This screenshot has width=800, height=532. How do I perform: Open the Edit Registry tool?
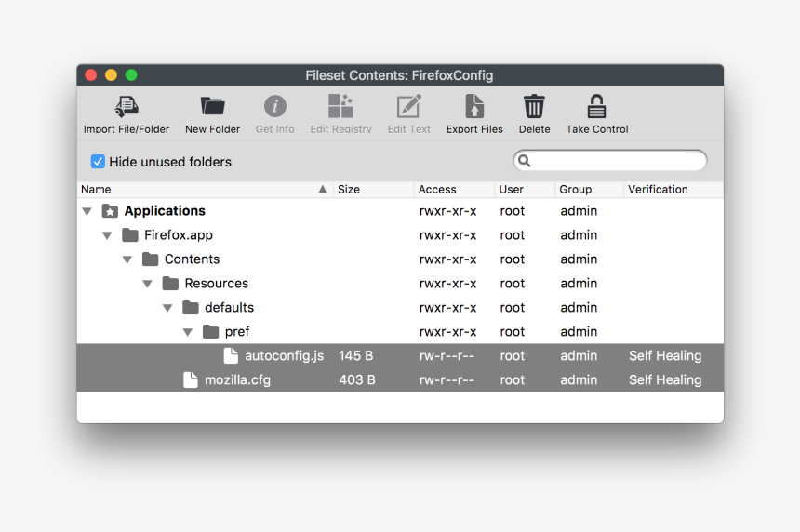340,106
